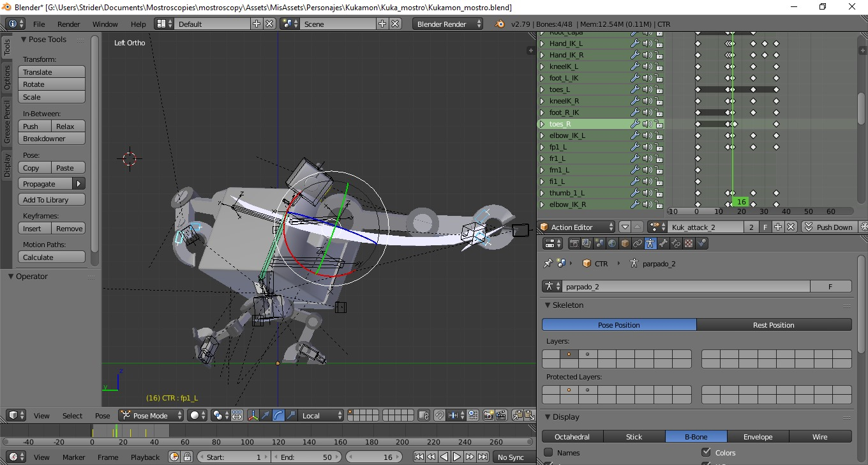This screenshot has height=465, width=868.
Task: Open the Pose Mode dropdown
Action: 152,415
